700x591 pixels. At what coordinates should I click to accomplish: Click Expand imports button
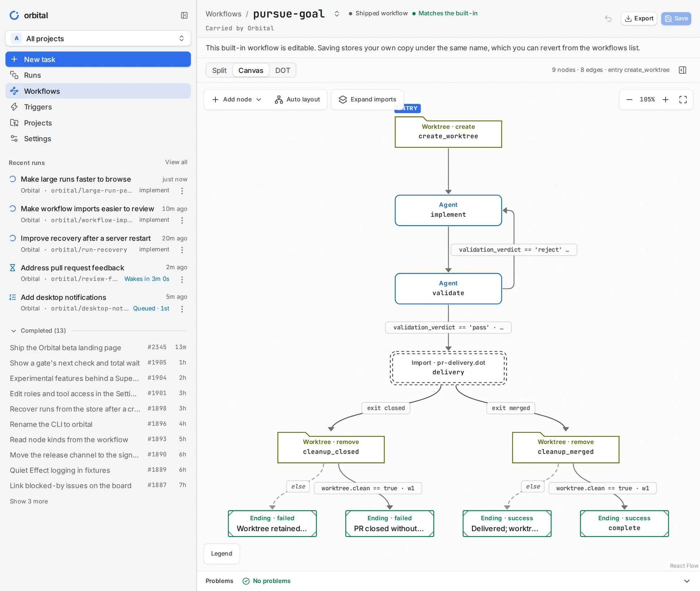[367, 100]
